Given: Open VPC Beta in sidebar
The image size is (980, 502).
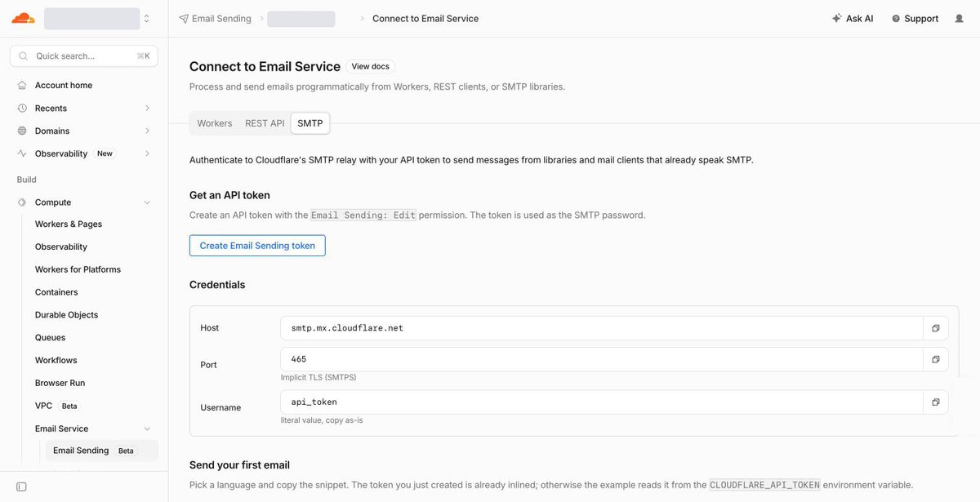Looking at the screenshot, I should click(56, 406).
